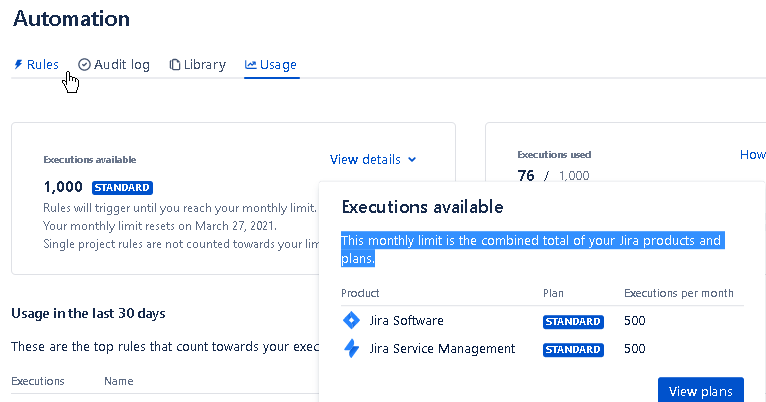
Task: Click the Jira Software STANDARD plan badge
Action: [x=573, y=321]
